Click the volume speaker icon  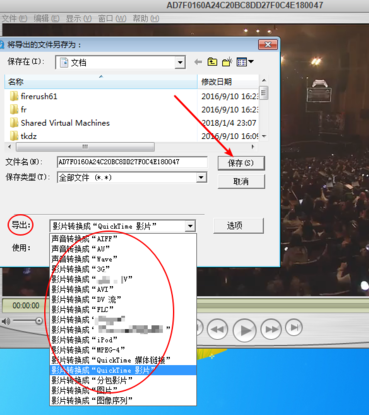pyautogui.click(x=6, y=321)
